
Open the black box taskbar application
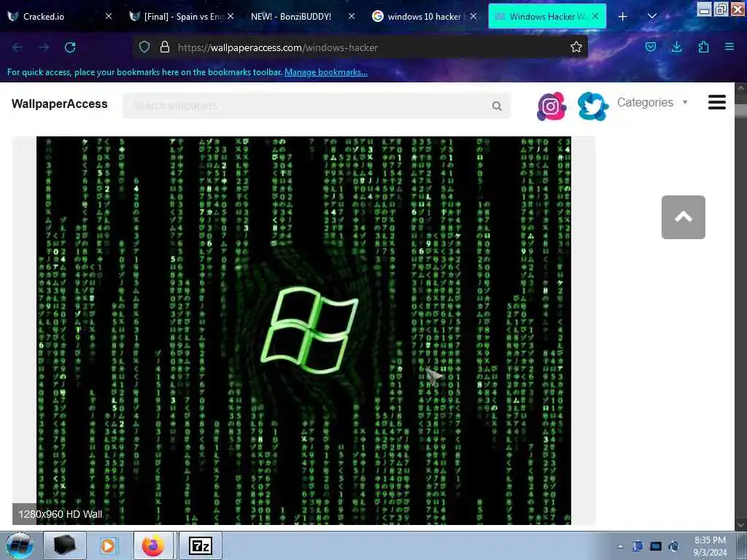(x=64, y=545)
